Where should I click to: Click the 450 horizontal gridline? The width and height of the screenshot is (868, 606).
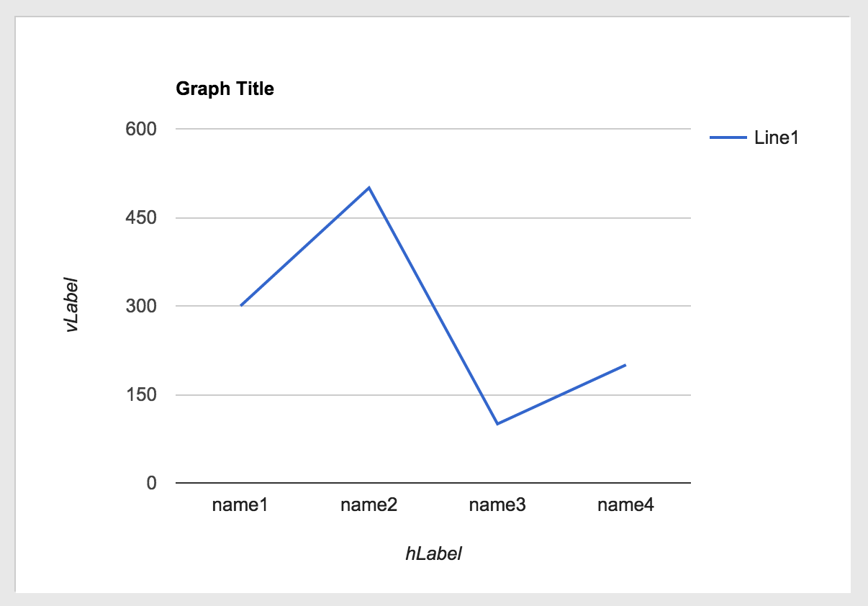pos(433,217)
